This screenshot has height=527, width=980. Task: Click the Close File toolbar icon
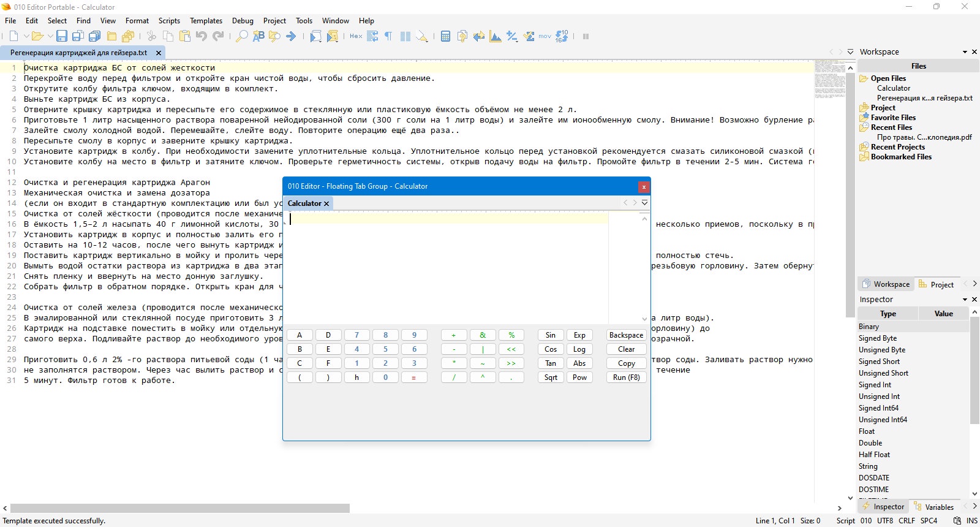tap(111, 36)
